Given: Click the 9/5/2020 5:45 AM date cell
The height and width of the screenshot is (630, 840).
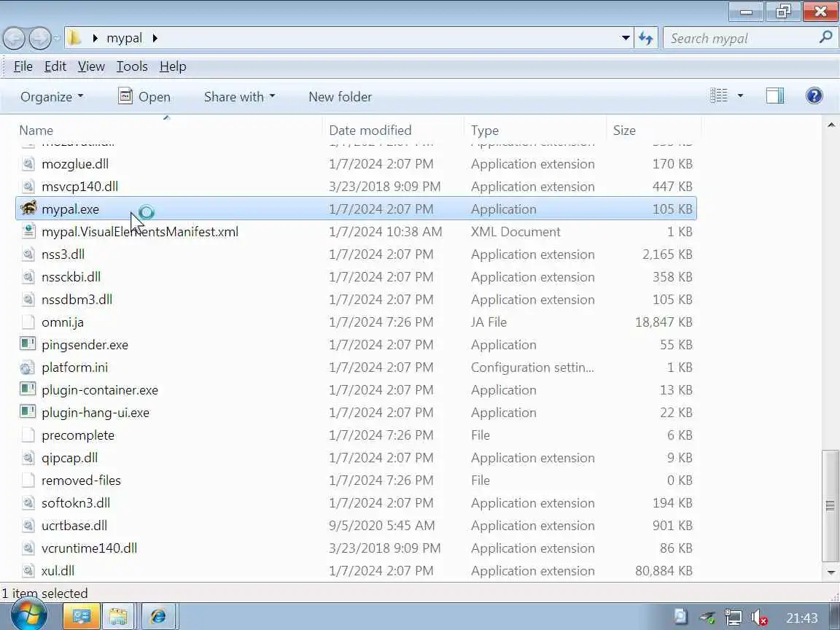Looking at the screenshot, I should (382, 526).
